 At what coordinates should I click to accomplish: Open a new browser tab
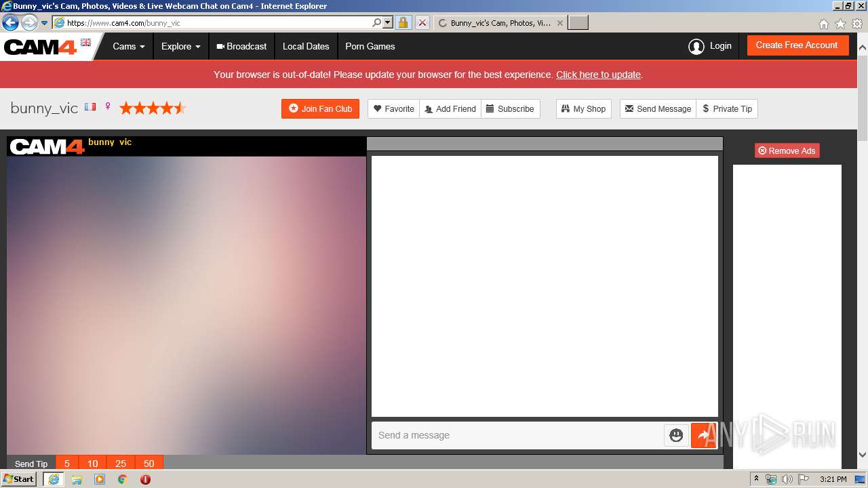click(578, 22)
